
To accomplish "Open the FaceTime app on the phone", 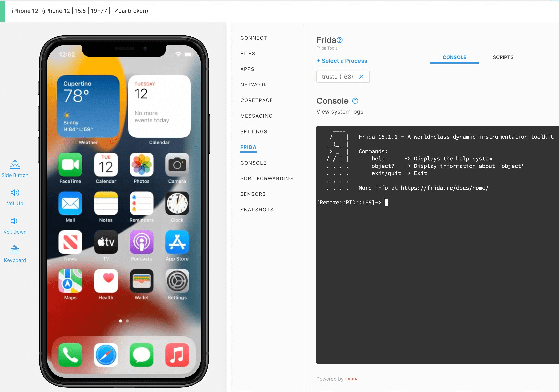I will point(70,165).
